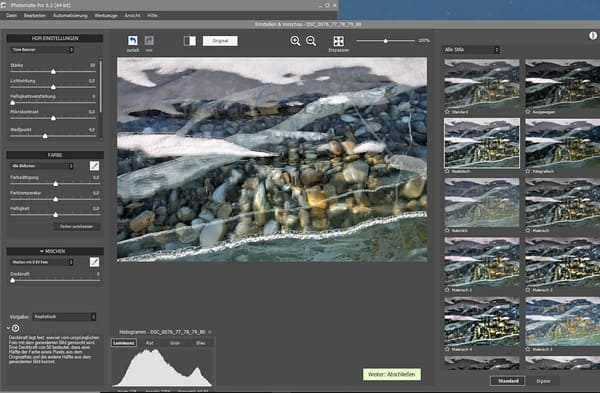
Task: Click the circular help icon above description text
Action: point(15,328)
